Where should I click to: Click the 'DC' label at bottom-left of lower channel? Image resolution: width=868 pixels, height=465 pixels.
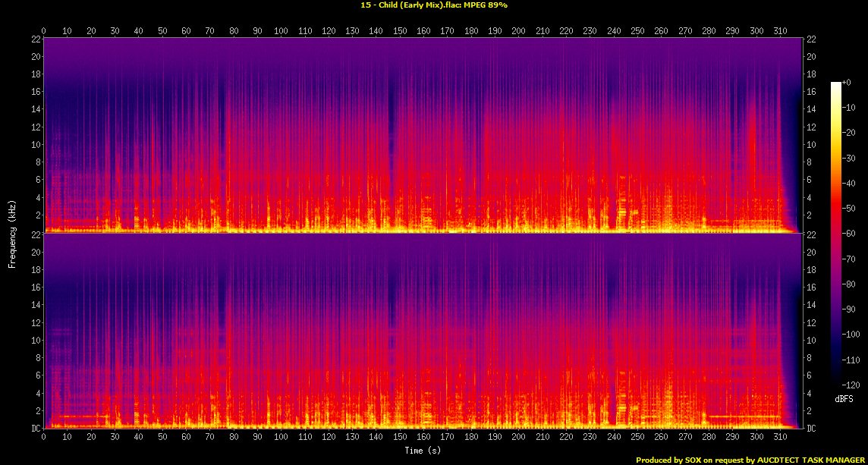point(35,428)
